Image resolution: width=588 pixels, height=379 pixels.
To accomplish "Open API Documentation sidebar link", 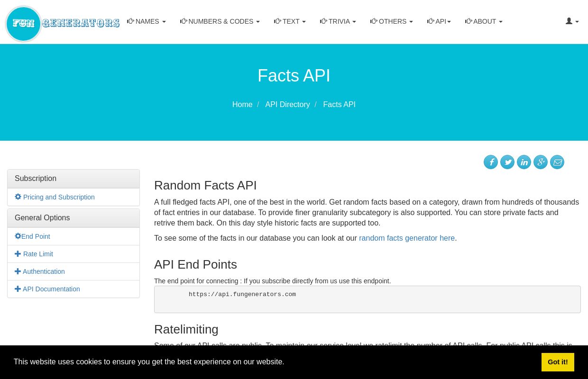I will click(x=51, y=289).
